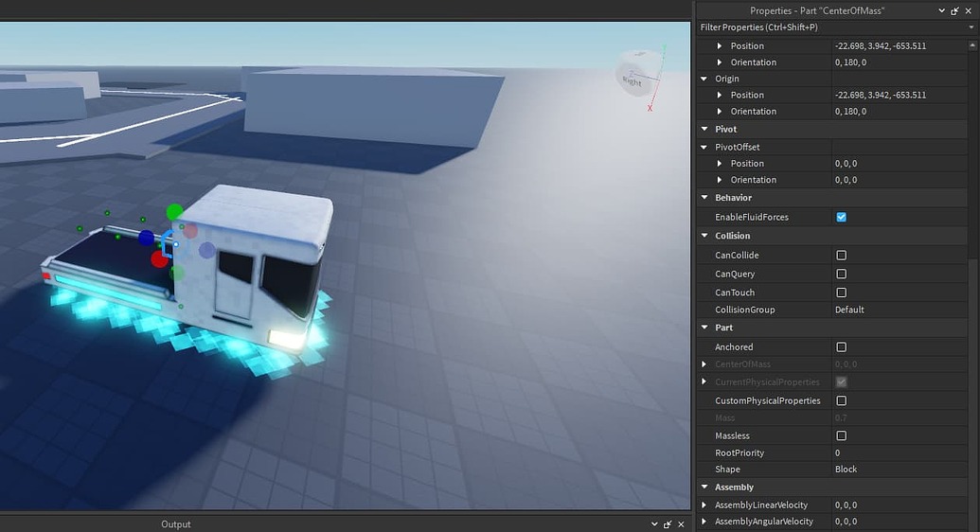
Task: Grab the solid red move handle sphere
Action: coord(159,258)
